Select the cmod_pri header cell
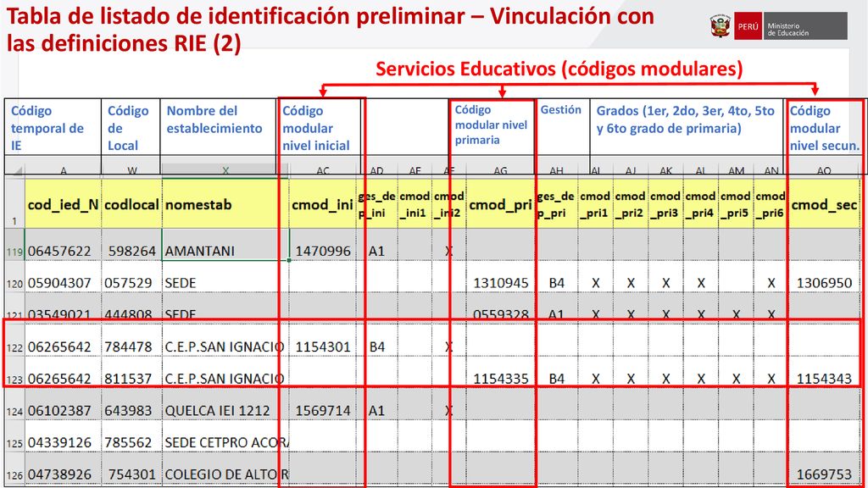Viewport: 868px width, 488px height. (x=500, y=204)
